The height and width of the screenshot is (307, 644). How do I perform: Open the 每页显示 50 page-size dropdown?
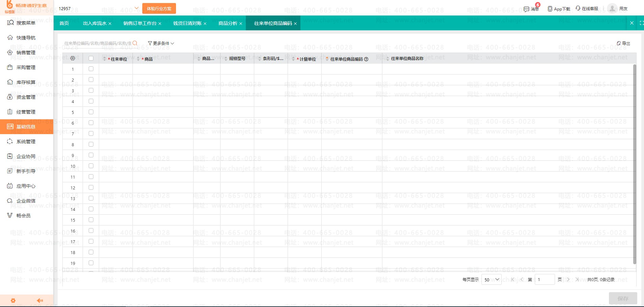coord(492,279)
